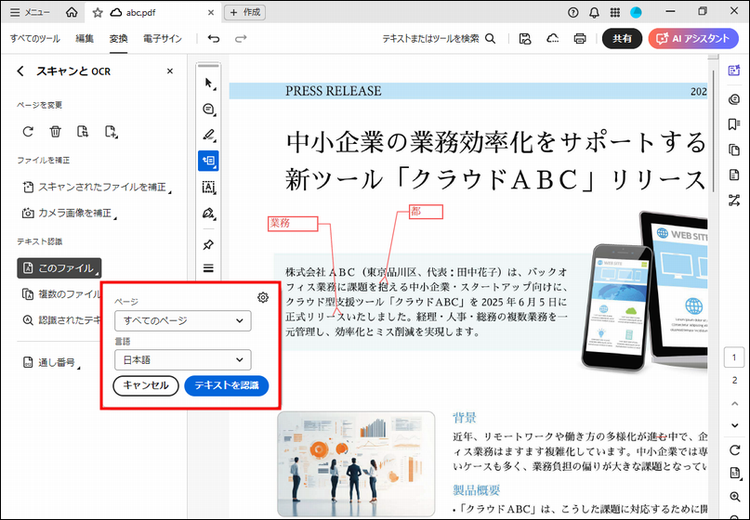Click the vertical document scrollbar

(712, 131)
